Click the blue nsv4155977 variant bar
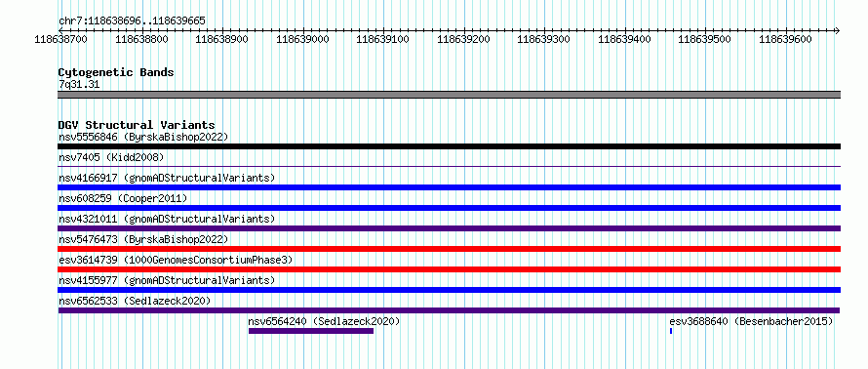The height and width of the screenshot is (369, 868). click(449, 290)
